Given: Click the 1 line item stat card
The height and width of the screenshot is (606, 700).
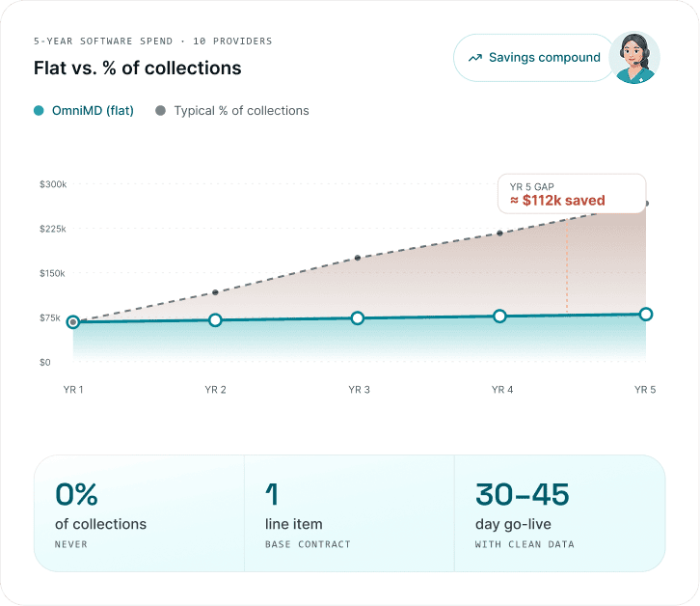Looking at the screenshot, I should coord(350,513).
